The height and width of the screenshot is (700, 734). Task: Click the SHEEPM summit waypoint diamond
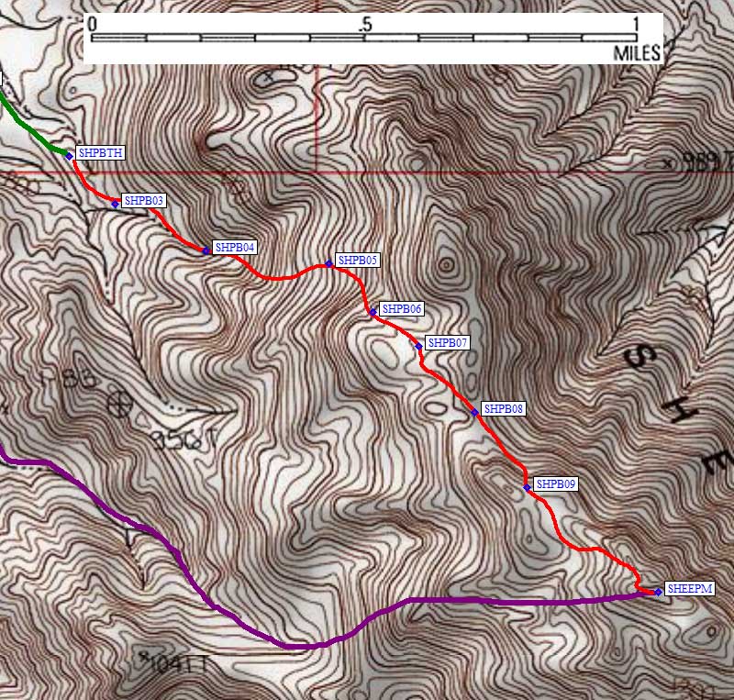click(x=658, y=593)
